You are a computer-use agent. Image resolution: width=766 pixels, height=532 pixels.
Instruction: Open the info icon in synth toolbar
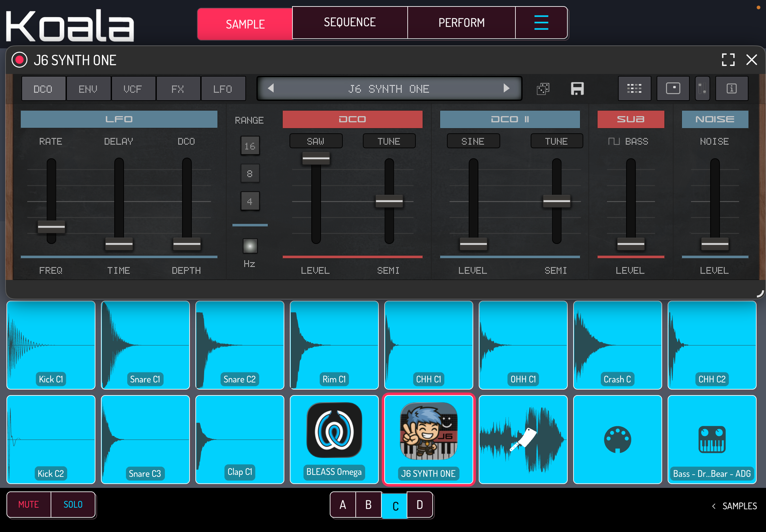click(732, 89)
